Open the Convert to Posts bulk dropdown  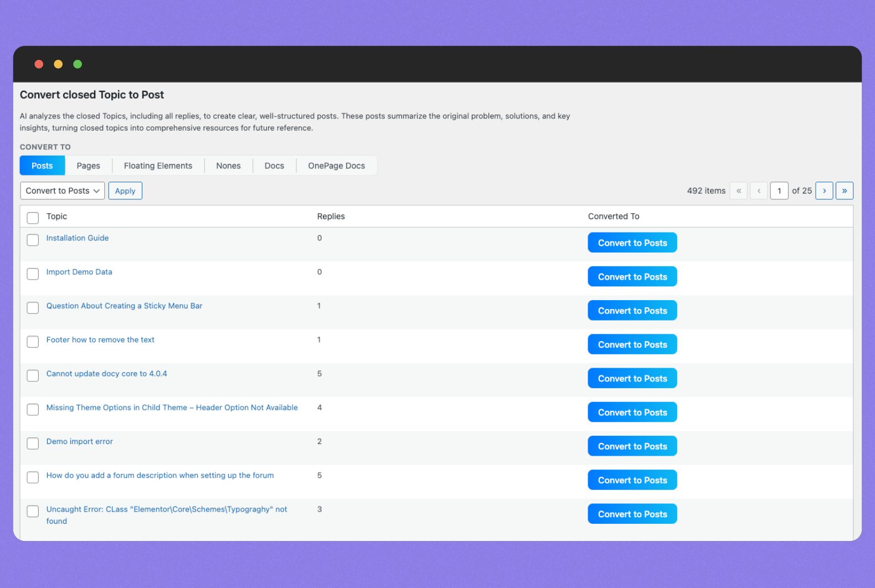coord(62,190)
